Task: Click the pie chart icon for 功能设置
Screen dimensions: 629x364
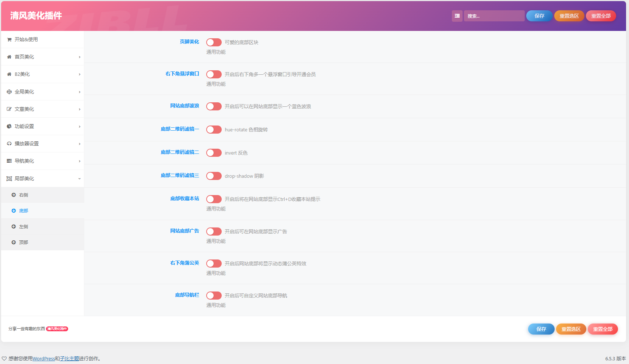Action: click(x=9, y=126)
